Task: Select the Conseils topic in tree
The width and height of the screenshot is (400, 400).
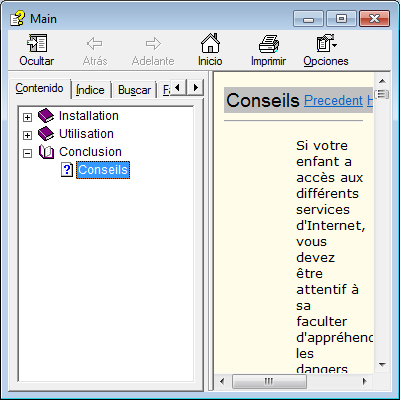Action: point(103,170)
